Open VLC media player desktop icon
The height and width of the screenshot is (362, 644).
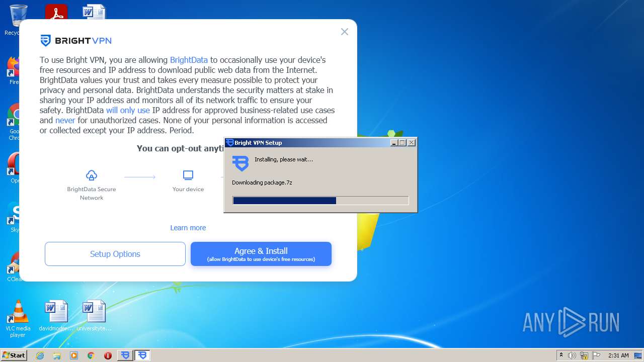[18, 319]
